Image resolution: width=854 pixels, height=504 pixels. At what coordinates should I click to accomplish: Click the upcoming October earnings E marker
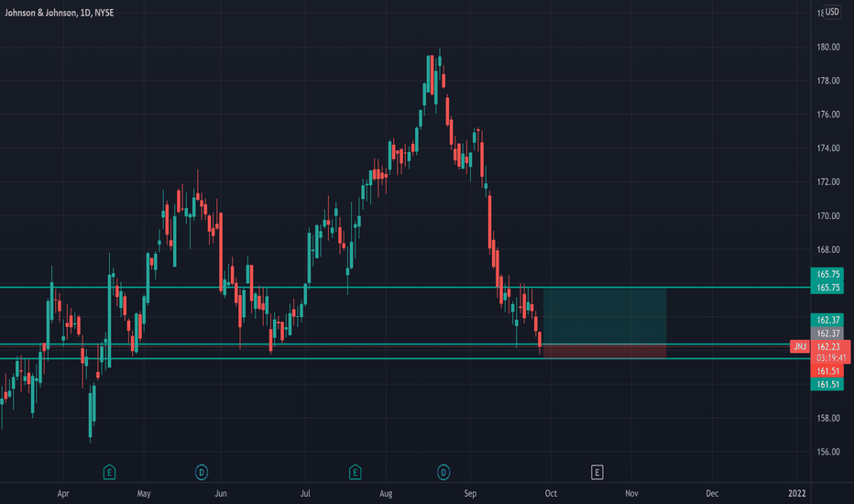point(597,473)
